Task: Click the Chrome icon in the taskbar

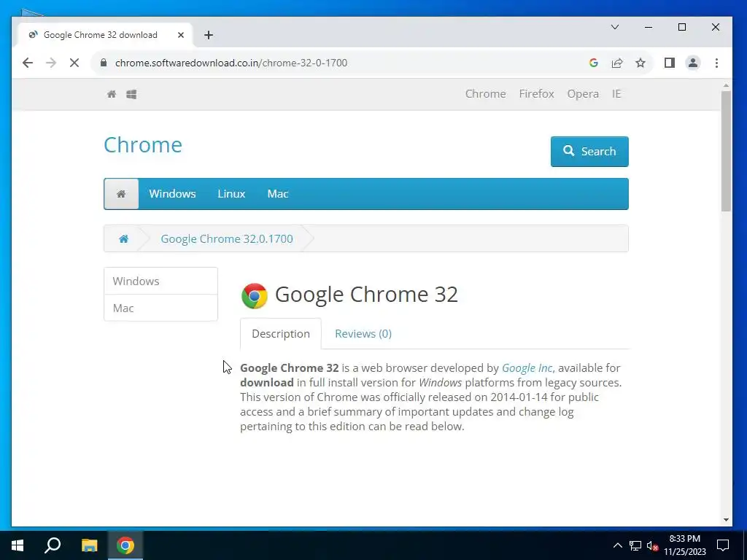Action: (x=125, y=545)
